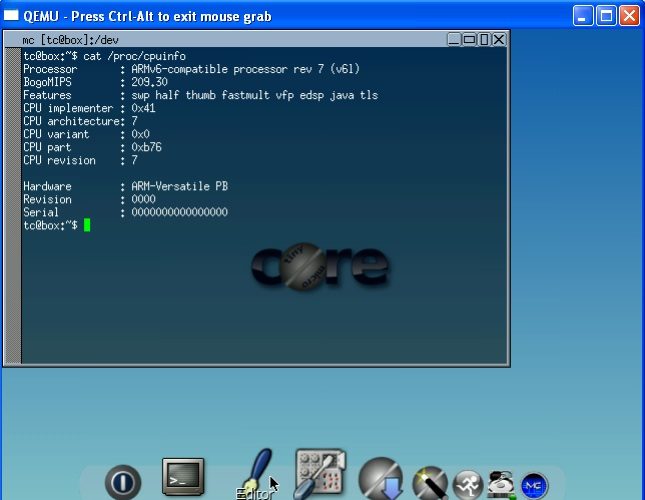Launch the Editor paintbrush icon

(257, 469)
